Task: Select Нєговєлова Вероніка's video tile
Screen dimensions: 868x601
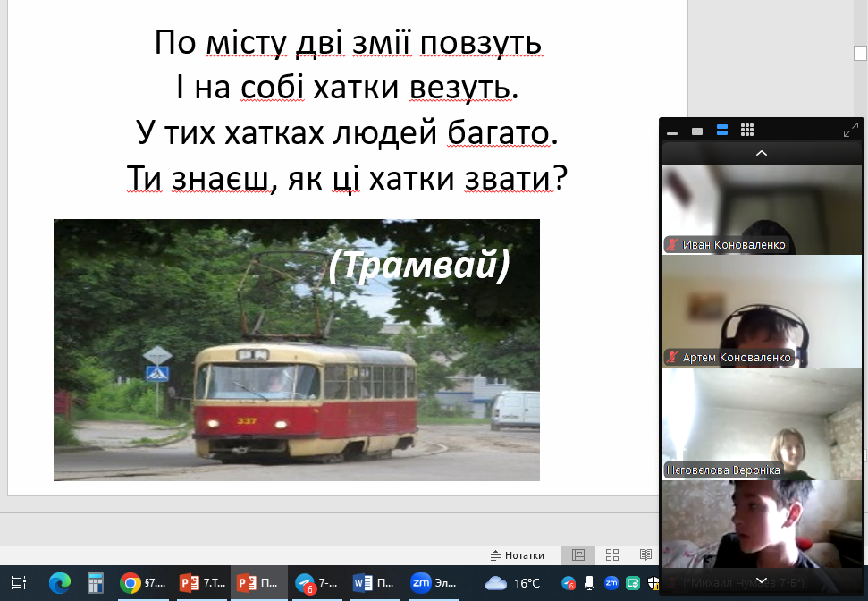Action: pyautogui.click(x=762, y=424)
